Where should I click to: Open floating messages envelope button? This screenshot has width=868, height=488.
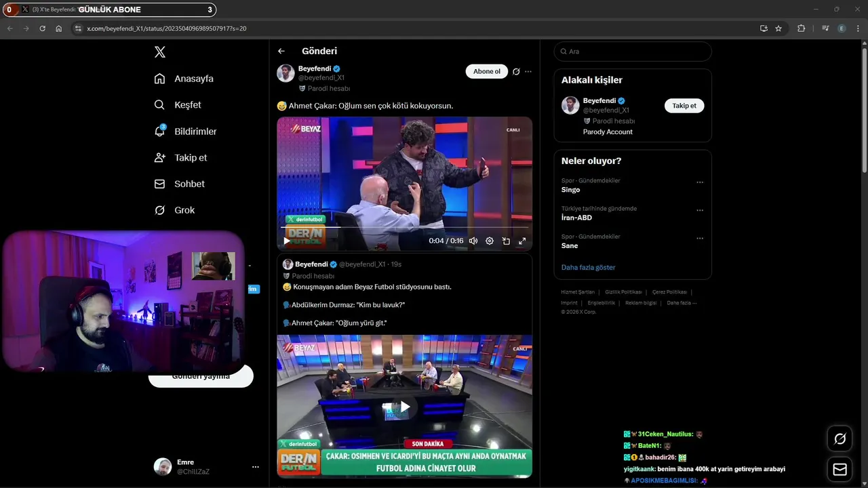pyautogui.click(x=840, y=470)
